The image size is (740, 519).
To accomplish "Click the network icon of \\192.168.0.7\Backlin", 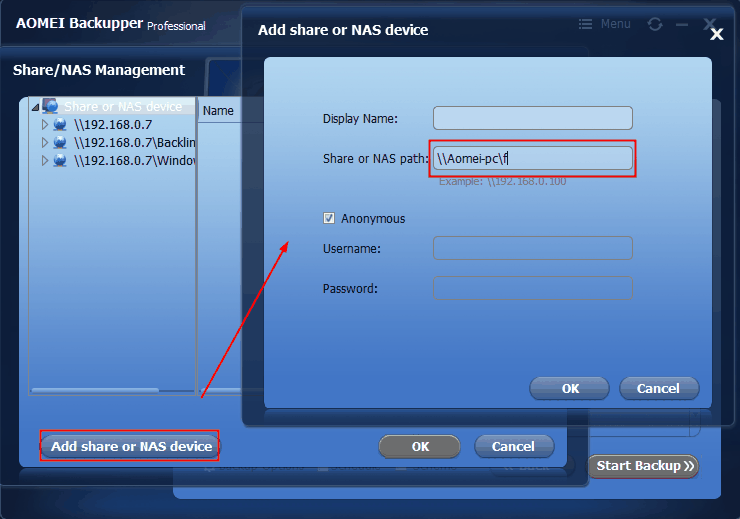I will click(x=60, y=142).
